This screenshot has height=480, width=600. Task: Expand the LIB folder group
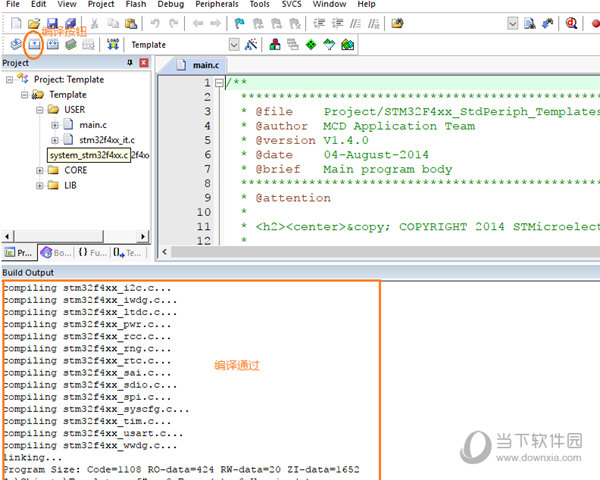pos(39,186)
